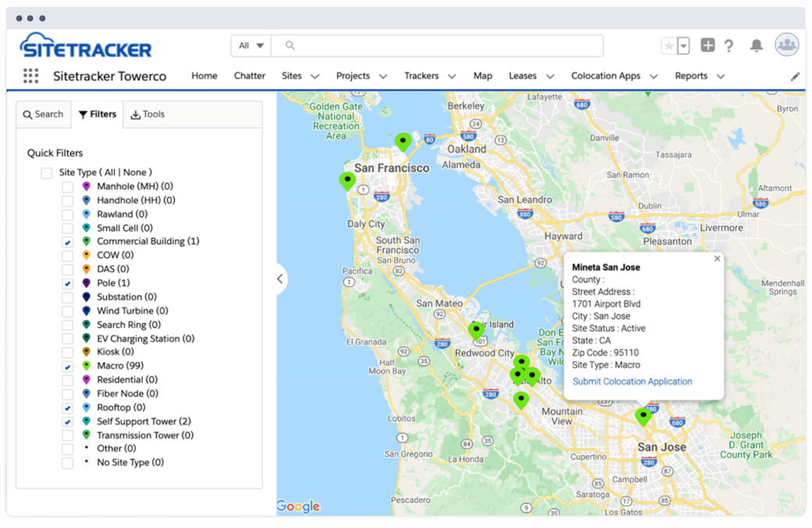
Task: Uncheck the Macro (99) filter checkbox
Action: coord(67,367)
